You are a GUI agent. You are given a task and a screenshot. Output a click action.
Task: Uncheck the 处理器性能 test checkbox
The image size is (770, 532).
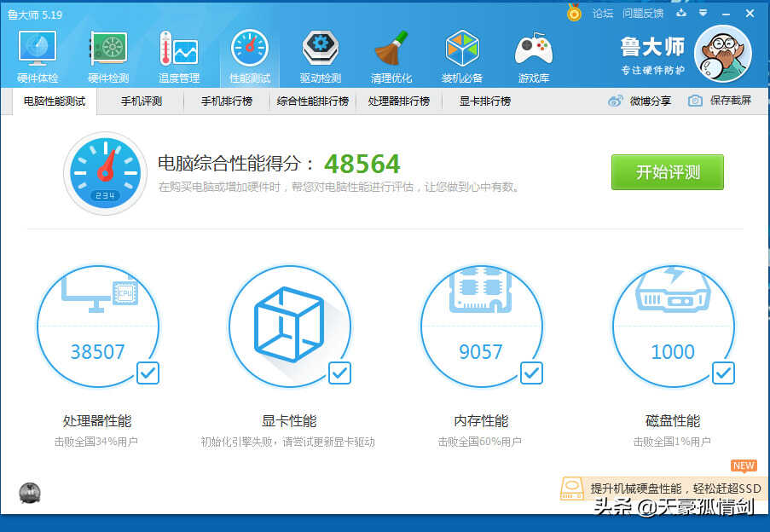(148, 373)
